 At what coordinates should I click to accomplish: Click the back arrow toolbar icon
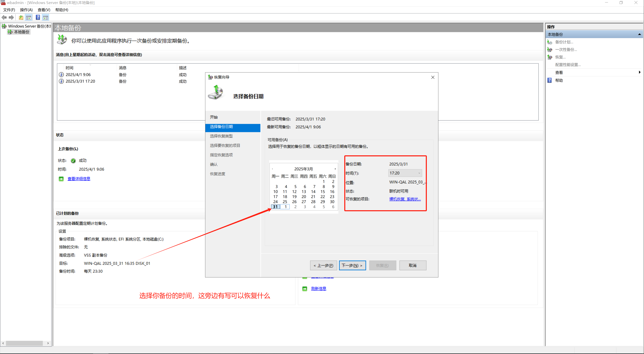(4, 17)
